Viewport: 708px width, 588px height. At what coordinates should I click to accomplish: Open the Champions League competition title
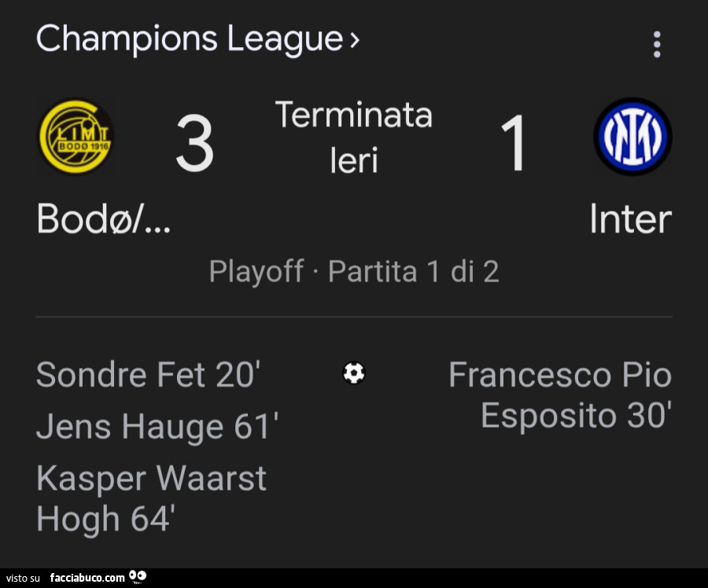coord(189,39)
